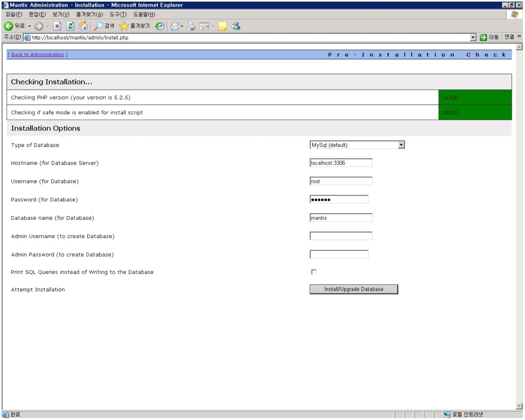Image resolution: width=525 pixels, height=420 pixels.
Task: Click the Stop loading icon
Action: tap(57, 26)
